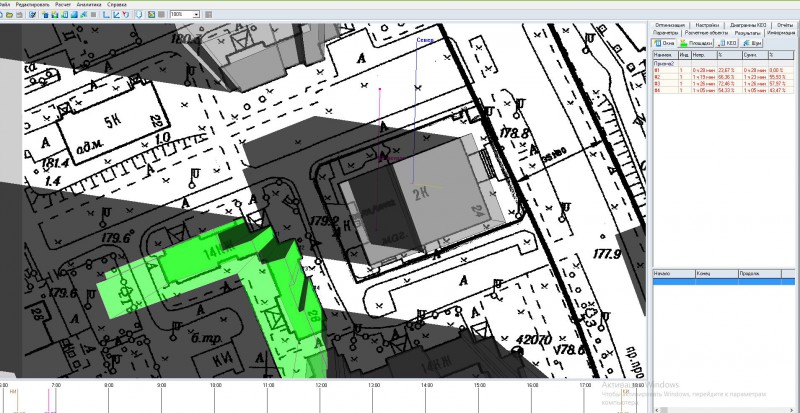Screen dimensions: 800x413
Task: Click the add site area toolbar icon
Action: (x=55, y=14)
